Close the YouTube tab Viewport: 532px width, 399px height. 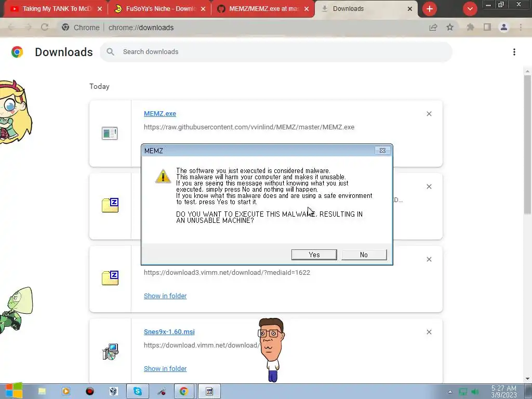99,9
